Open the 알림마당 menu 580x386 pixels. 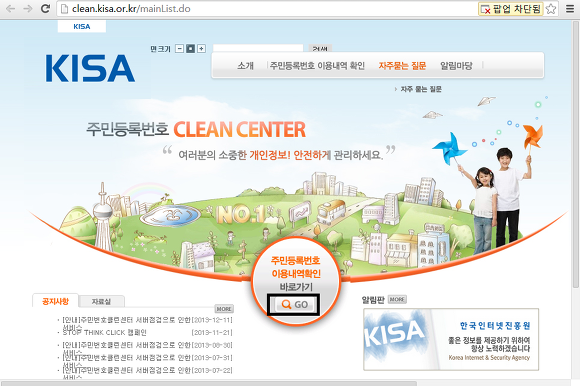pyautogui.click(x=456, y=66)
